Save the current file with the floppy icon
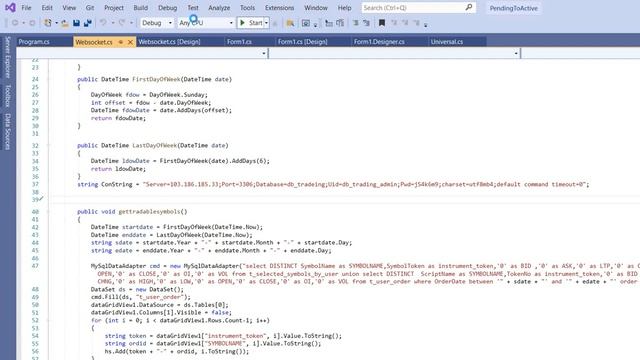 click(76, 23)
